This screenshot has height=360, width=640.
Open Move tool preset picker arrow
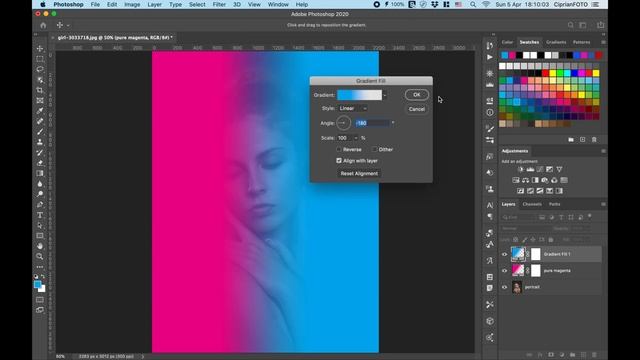[x=68, y=25]
